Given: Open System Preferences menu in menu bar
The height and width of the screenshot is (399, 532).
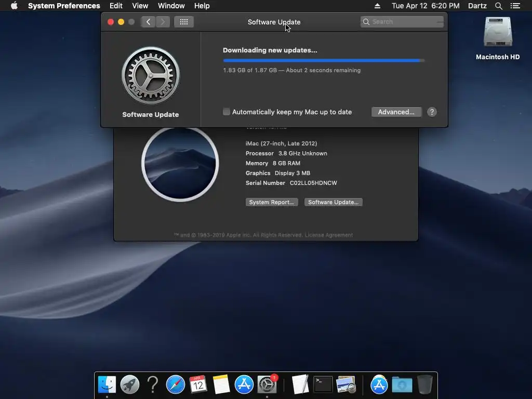Looking at the screenshot, I should 64,6.
